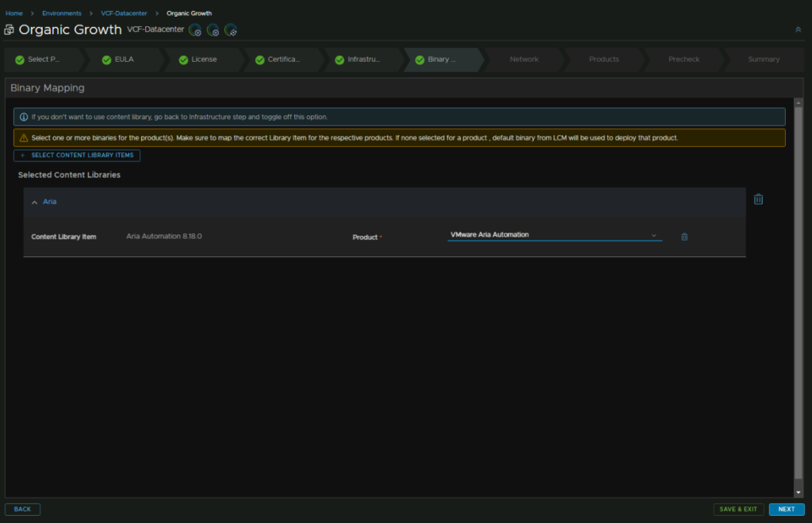Image resolution: width=812 pixels, height=523 pixels.
Task: Open the Products wizard step
Action: [x=603, y=60]
